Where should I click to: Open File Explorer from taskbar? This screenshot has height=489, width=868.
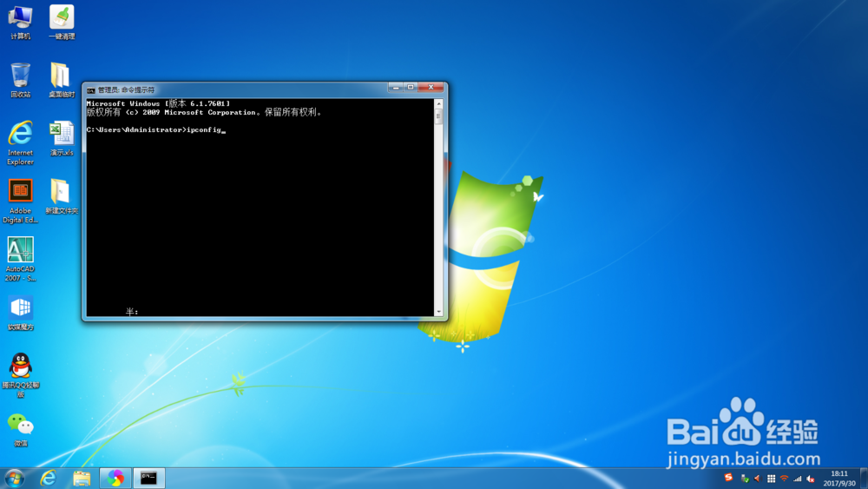coord(82,478)
